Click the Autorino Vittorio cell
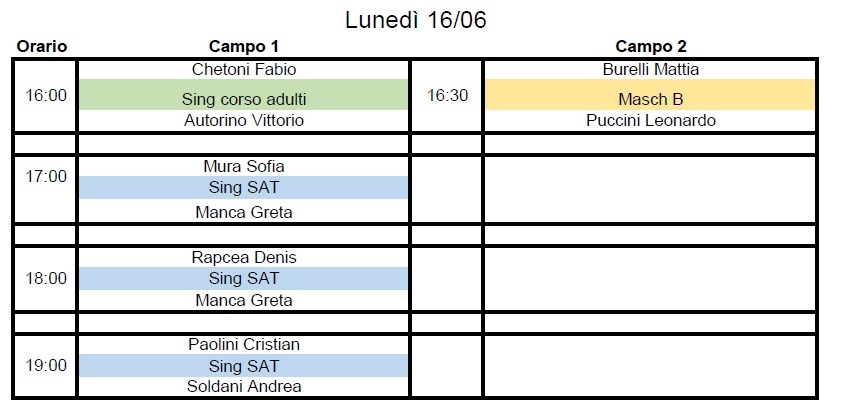This screenshot has height=415, width=849. (244, 120)
